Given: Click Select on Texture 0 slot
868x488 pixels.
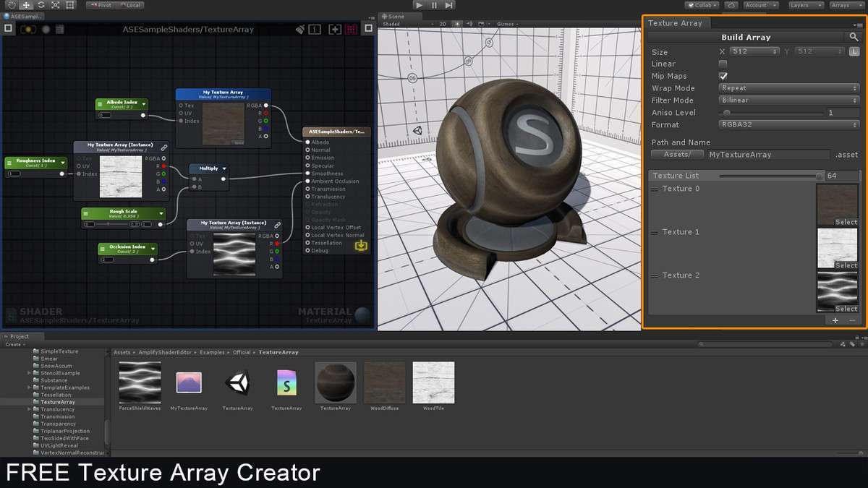Looking at the screenshot, I should pyautogui.click(x=845, y=222).
